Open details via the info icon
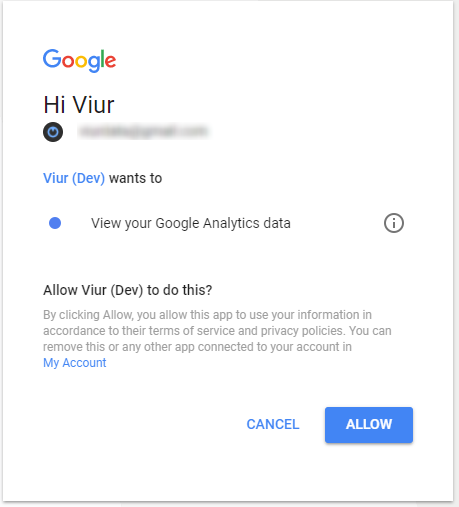 pyautogui.click(x=394, y=223)
